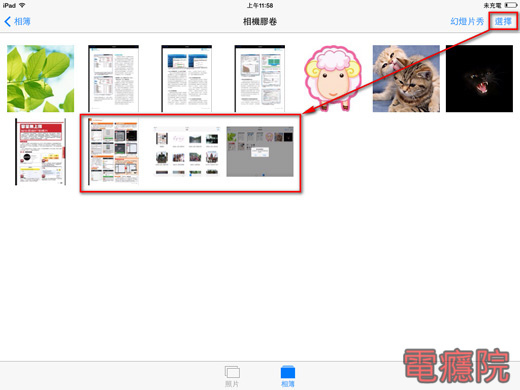This screenshot has width=520, height=390.
Task: Open the green leaves photo
Action: point(40,79)
